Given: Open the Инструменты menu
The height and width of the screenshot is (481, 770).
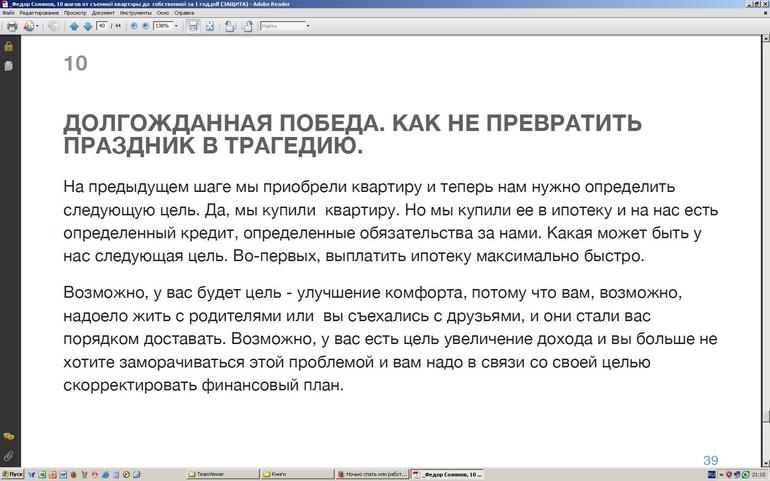Looking at the screenshot, I should 135,13.
